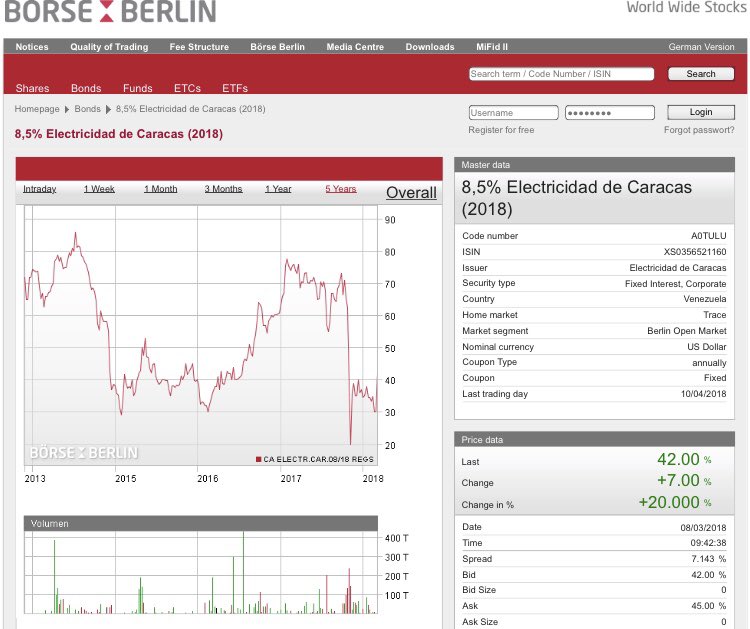The width and height of the screenshot is (750, 629).
Task: Show the Intraday chart
Action: [40, 189]
